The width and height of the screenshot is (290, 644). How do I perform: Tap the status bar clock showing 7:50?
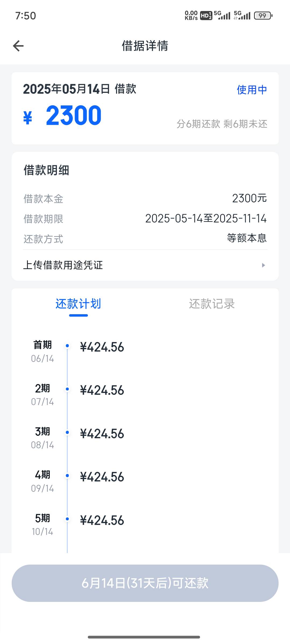(26, 16)
